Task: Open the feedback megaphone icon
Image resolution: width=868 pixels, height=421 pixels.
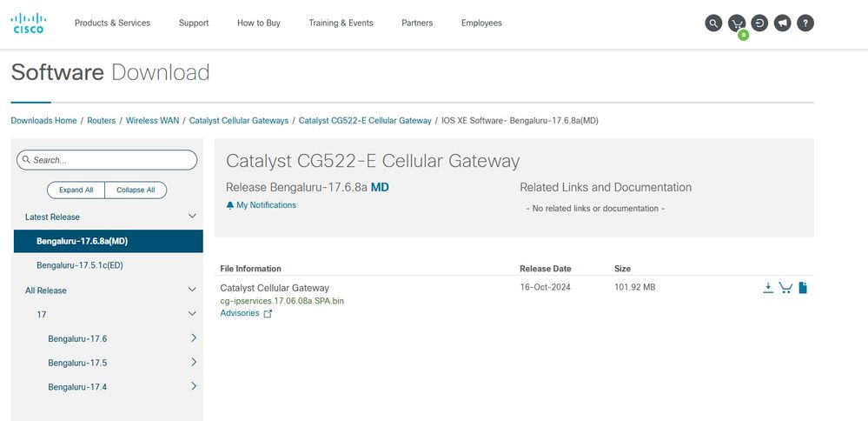Action: coord(782,23)
